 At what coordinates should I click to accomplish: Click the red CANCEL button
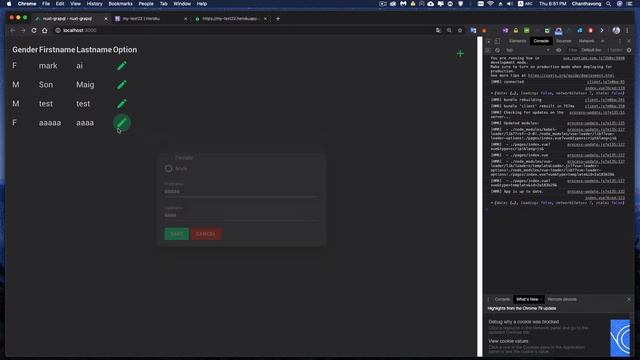click(x=205, y=234)
